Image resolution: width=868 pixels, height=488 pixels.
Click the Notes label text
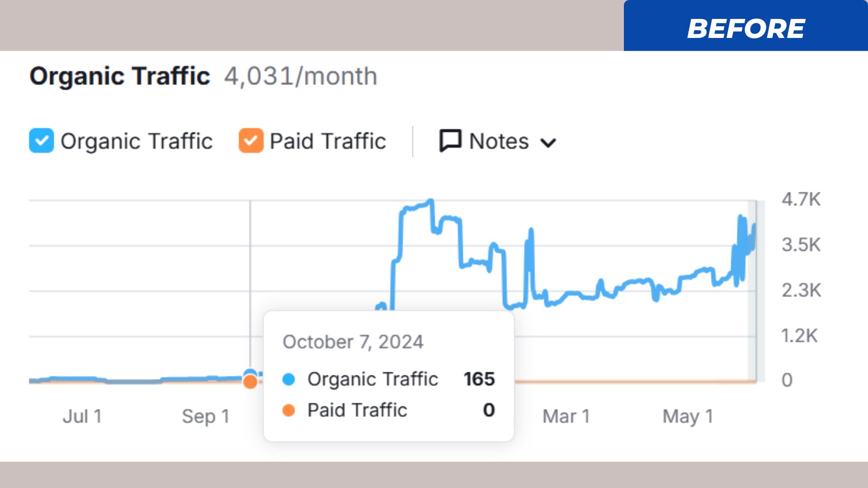click(x=499, y=141)
